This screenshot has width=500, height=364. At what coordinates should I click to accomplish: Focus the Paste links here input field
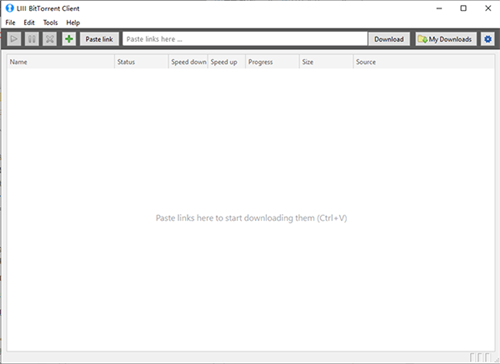click(x=245, y=39)
